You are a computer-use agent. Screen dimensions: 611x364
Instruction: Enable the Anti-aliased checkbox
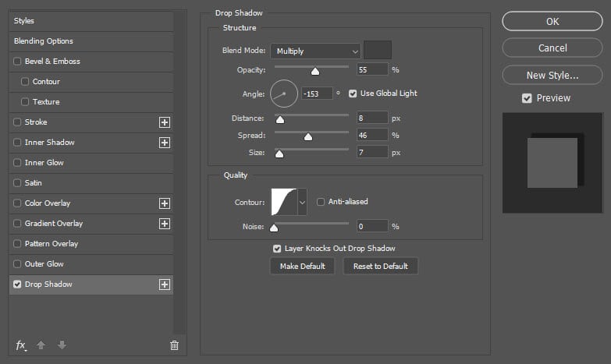coord(321,202)
